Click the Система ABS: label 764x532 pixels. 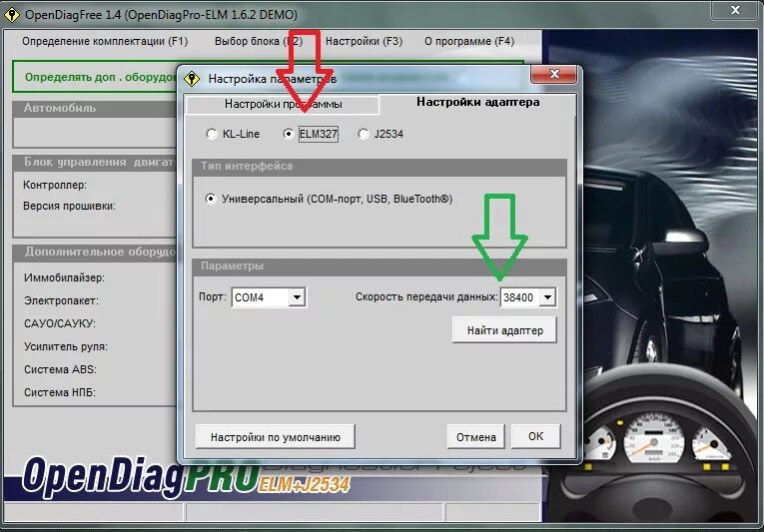pyautogui.click(x=60, y=369)
